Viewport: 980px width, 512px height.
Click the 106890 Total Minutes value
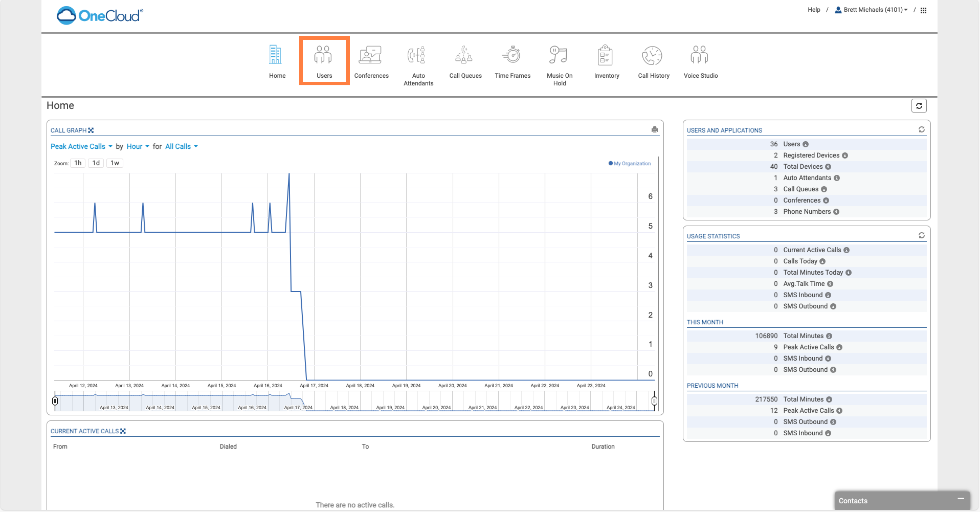pos(766,336)
